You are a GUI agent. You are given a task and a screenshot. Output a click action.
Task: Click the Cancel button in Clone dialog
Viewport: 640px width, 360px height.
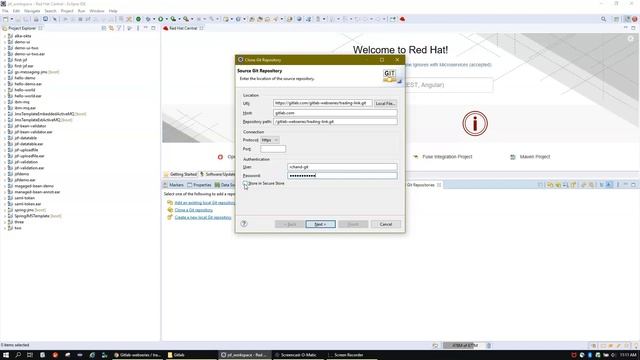[x=386, y=224]
